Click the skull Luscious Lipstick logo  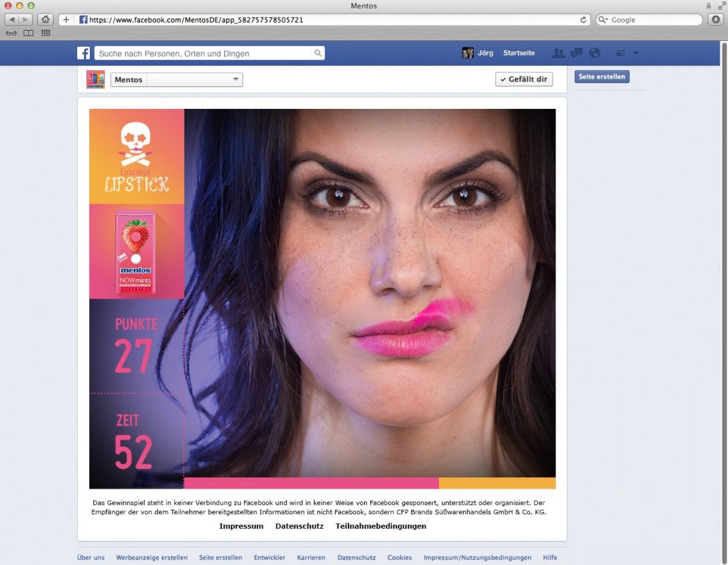[x=136, y=156]
